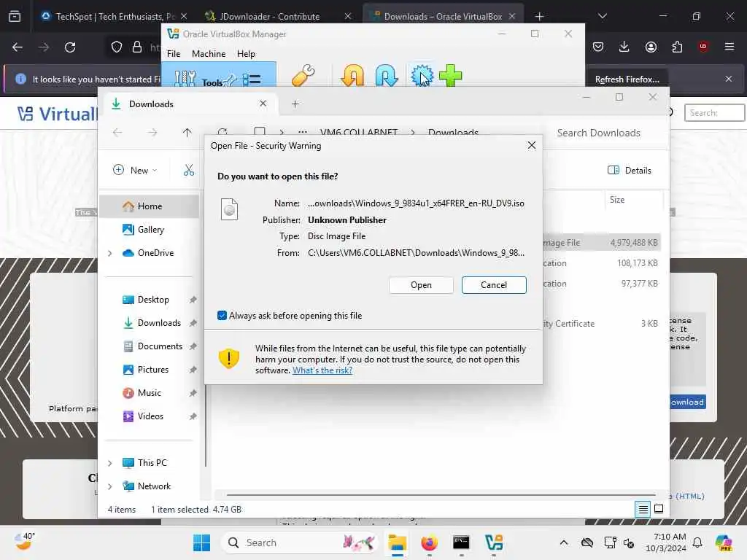The width and height of the screenshot is (747, 560).
Task: Show hidden system tray icons
Action: (564, 542)
